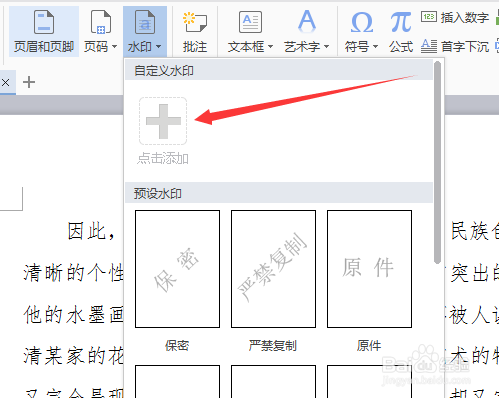Open the Formula (公式) pi tool

(401, 32)
